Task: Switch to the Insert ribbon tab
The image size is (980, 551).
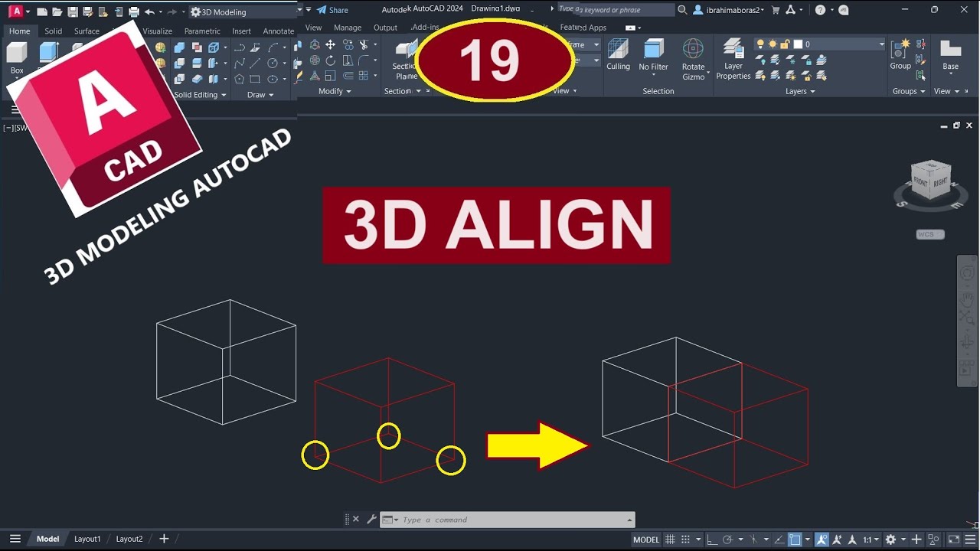Action: 241,31
